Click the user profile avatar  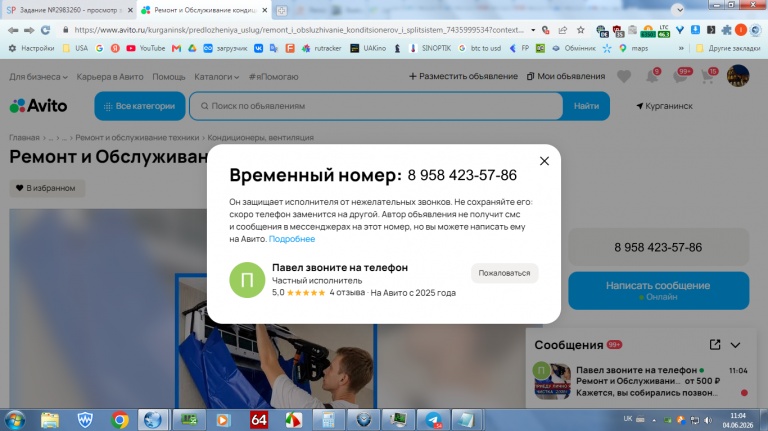pyautogui.click(x=738, y=76)
